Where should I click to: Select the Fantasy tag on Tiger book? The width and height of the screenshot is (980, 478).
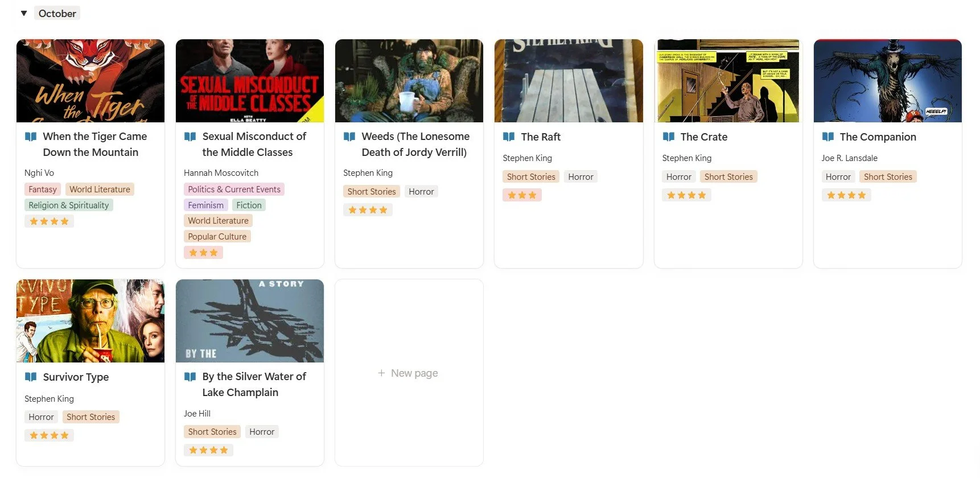pos(43,189)
